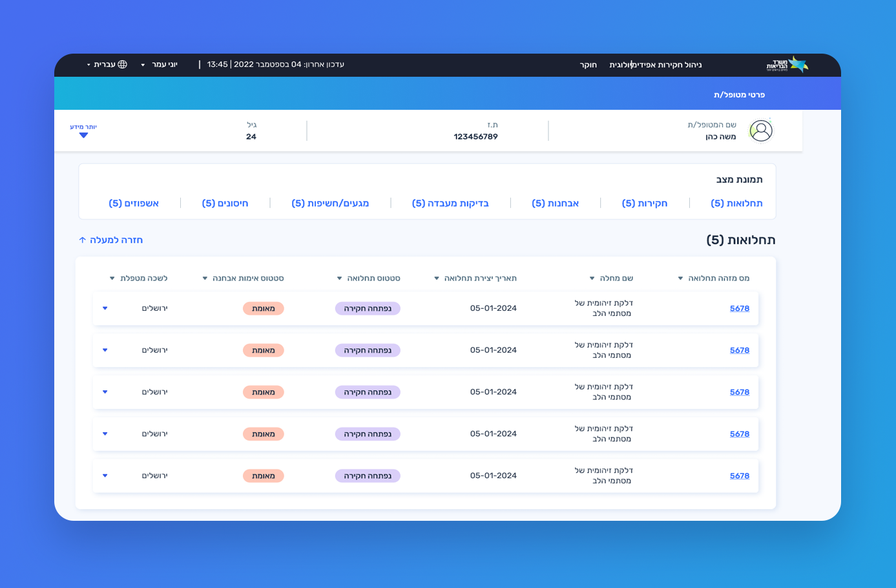
Task: Expand the last illness row arrow
Action: tap(105, 476)
